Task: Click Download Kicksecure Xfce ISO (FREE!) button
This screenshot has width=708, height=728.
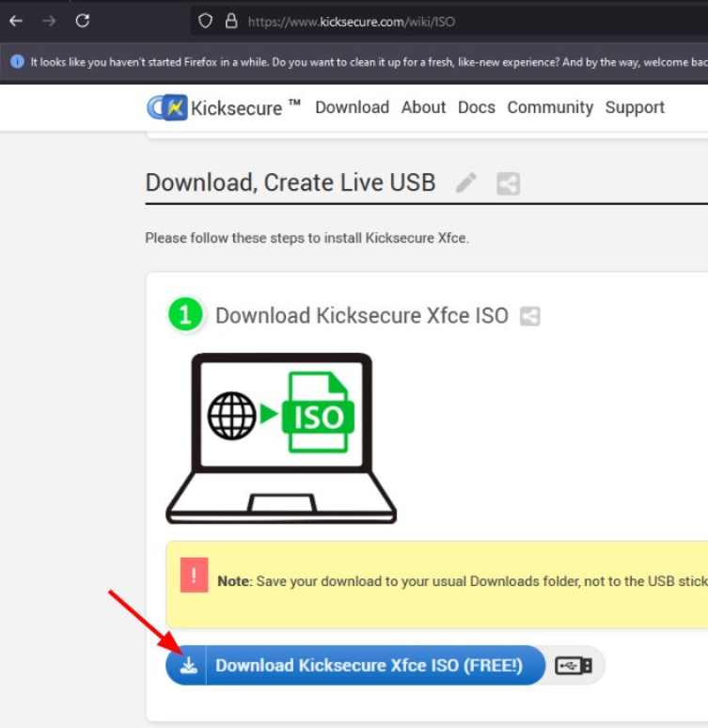Action: coord(355,665)
